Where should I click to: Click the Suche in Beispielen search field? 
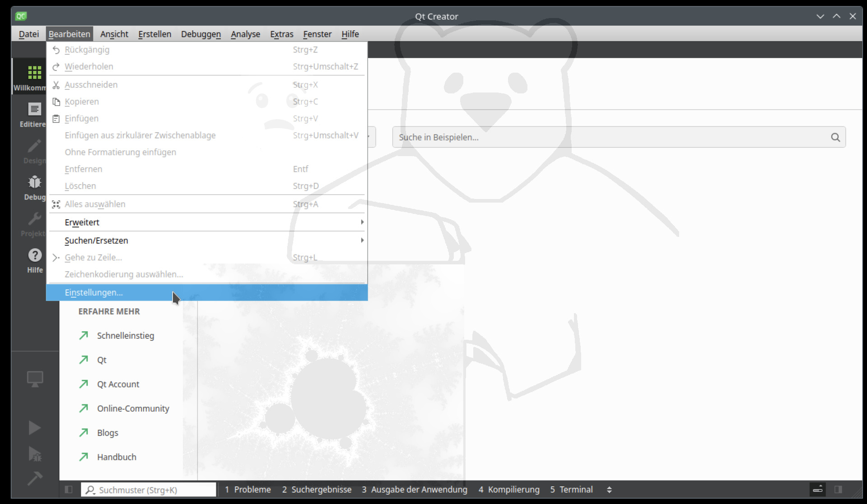619,137
